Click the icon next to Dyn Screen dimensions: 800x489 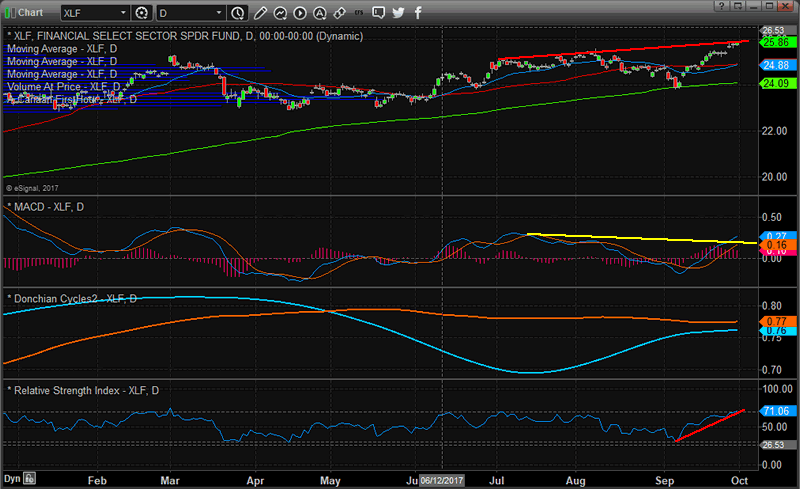coord(30,479)
